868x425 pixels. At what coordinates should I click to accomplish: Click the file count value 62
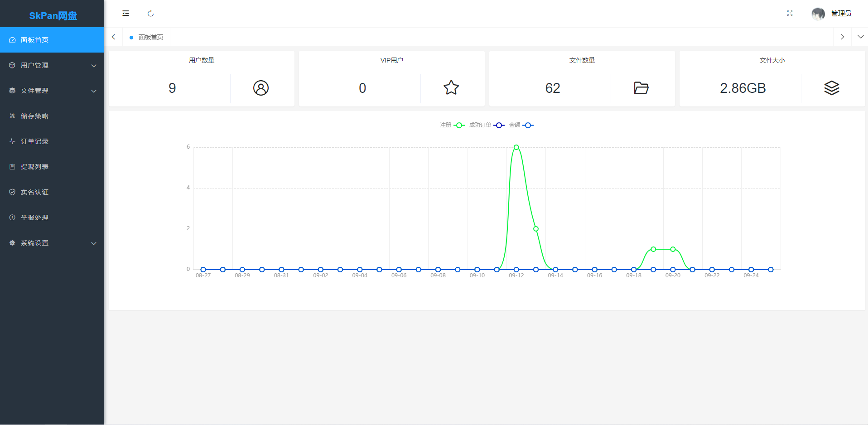coord(553,88)
